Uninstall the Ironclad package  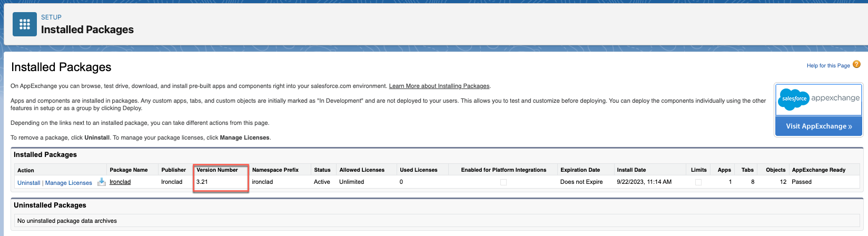[29, 183]
